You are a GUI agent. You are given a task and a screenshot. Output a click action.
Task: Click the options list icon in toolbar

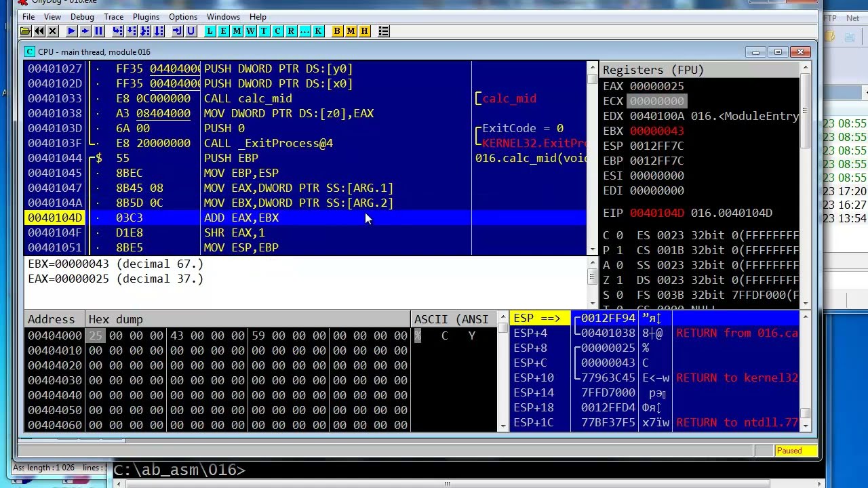pyautogui.click(x=383, y=31)
